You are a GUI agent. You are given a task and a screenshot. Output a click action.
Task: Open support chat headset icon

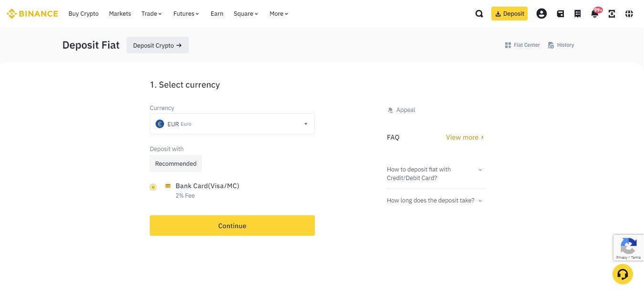(623, 274)
